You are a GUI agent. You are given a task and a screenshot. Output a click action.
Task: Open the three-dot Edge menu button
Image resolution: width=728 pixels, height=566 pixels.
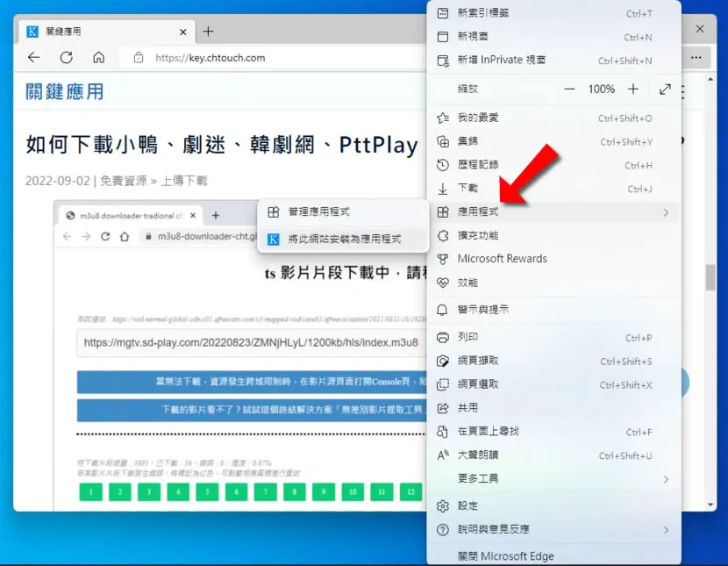tap(696, 58)
